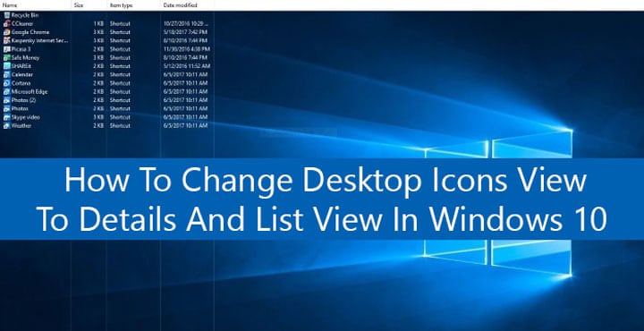Click the Kaspersky row's 8/10/2016 7:44 PM date
This screenshot has height=331, width=644.
point(185,40)
